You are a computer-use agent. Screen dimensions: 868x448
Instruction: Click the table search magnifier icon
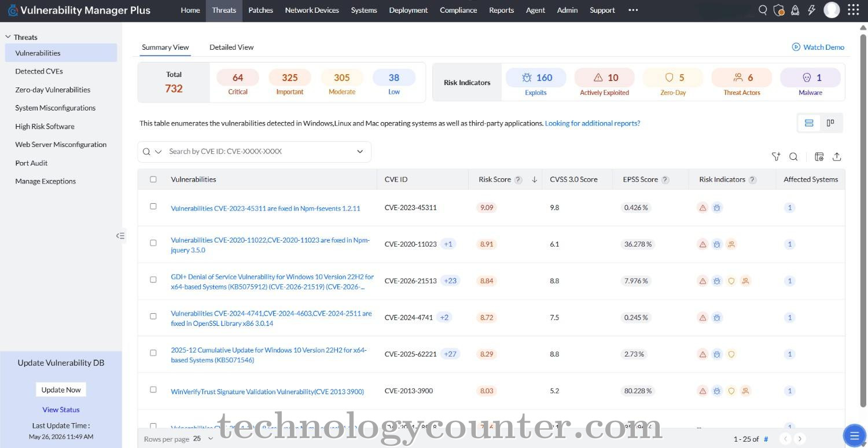pyautogui.click(x=793, y=156)
